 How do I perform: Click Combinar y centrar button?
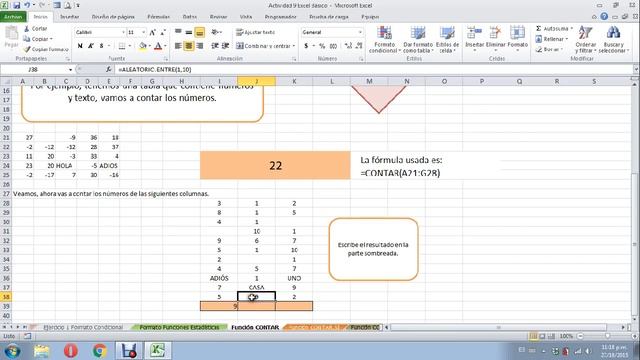point(265,46)
